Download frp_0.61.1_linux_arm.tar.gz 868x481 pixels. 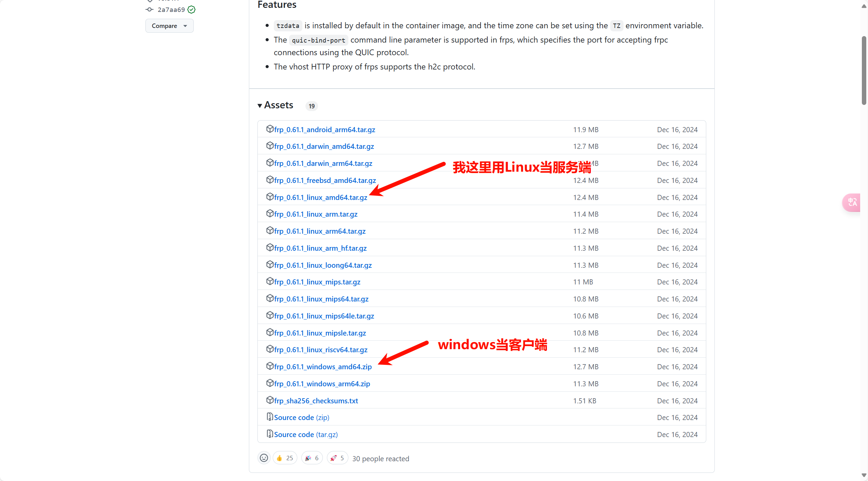pyautogui.click(x=316, y=214)
